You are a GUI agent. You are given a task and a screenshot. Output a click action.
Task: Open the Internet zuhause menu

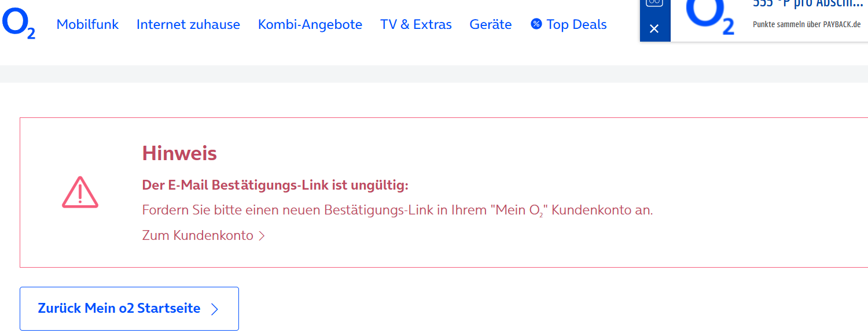point(188,24)
